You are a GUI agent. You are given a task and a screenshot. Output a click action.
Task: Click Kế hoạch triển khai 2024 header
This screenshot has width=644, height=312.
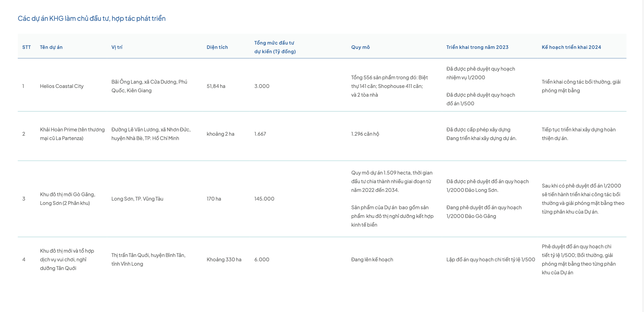coord(571,47)
